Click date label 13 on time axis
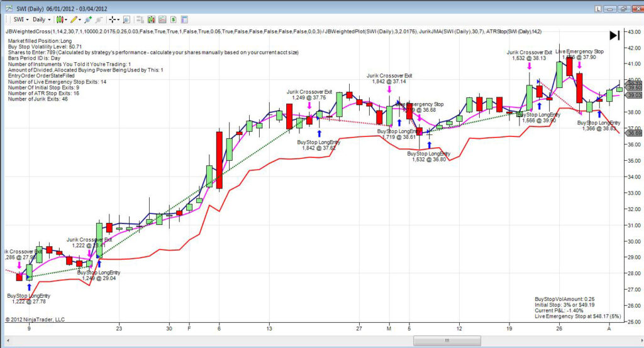The image size is (644, 348). click(x=269, y=329)
